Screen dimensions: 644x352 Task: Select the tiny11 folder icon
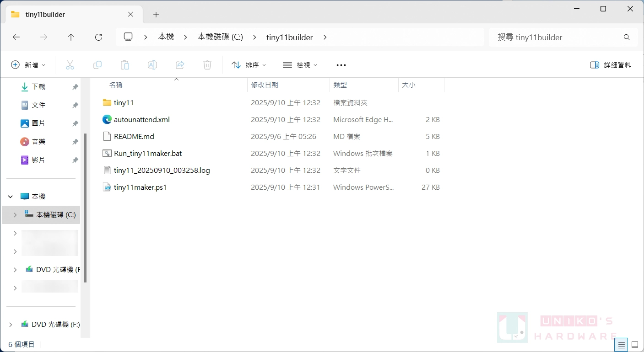(107, 102)
